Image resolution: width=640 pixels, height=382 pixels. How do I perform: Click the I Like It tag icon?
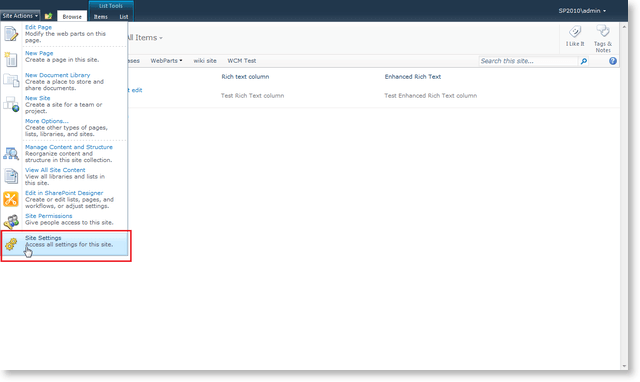click(575, 31)
